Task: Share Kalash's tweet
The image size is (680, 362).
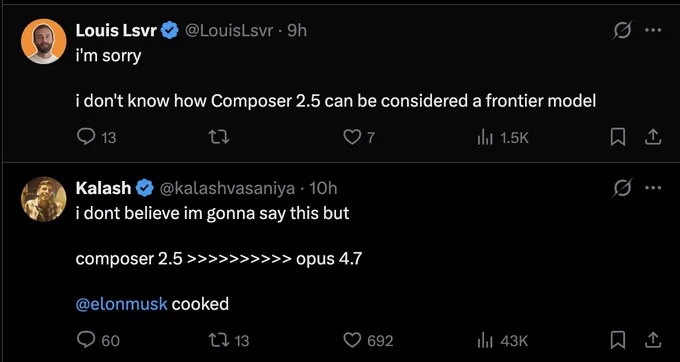Action: coord(653,340)
